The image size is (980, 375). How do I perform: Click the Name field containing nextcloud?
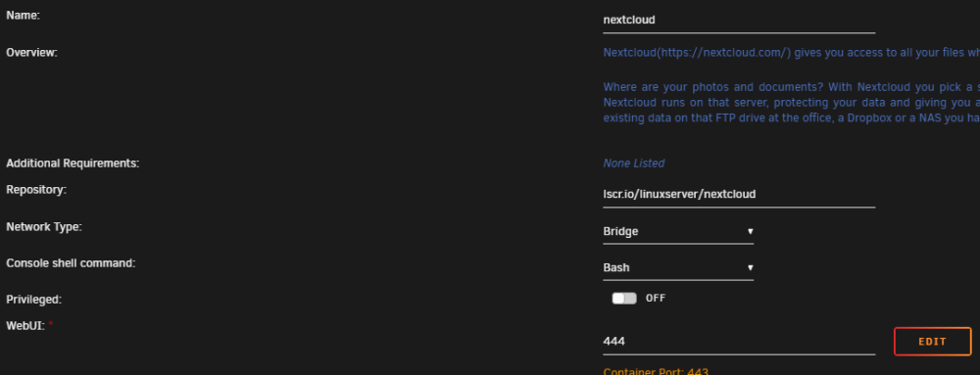(739, 21)
